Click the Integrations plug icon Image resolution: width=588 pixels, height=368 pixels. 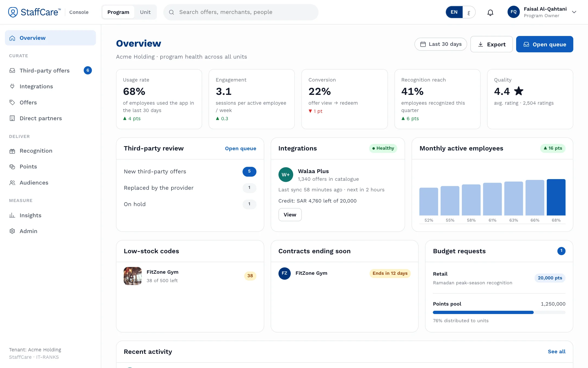12,86
